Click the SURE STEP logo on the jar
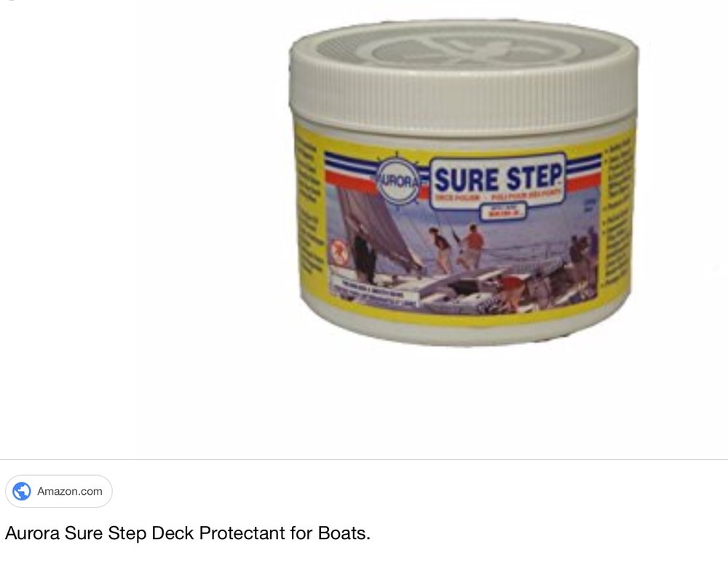This screenshot has height=561, width=728. (x=497, y=179)
